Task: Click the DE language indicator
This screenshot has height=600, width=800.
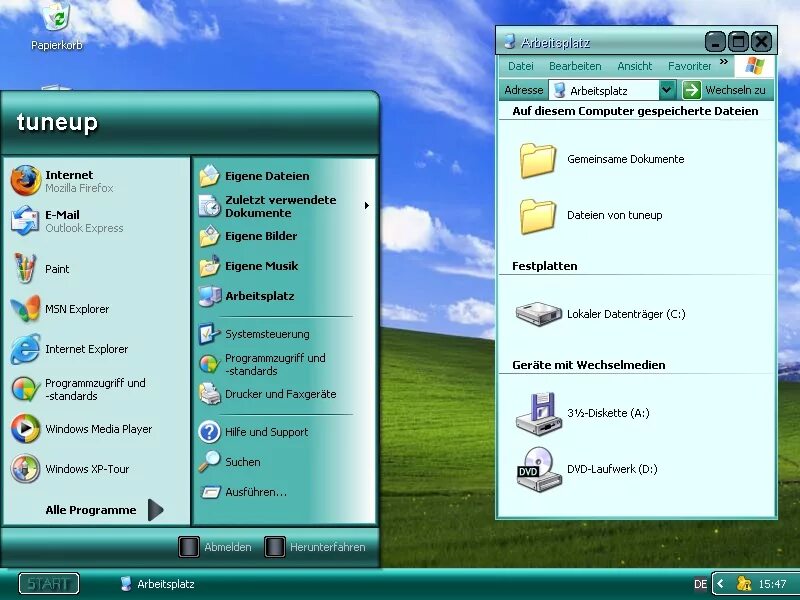Action: point(701,584)
